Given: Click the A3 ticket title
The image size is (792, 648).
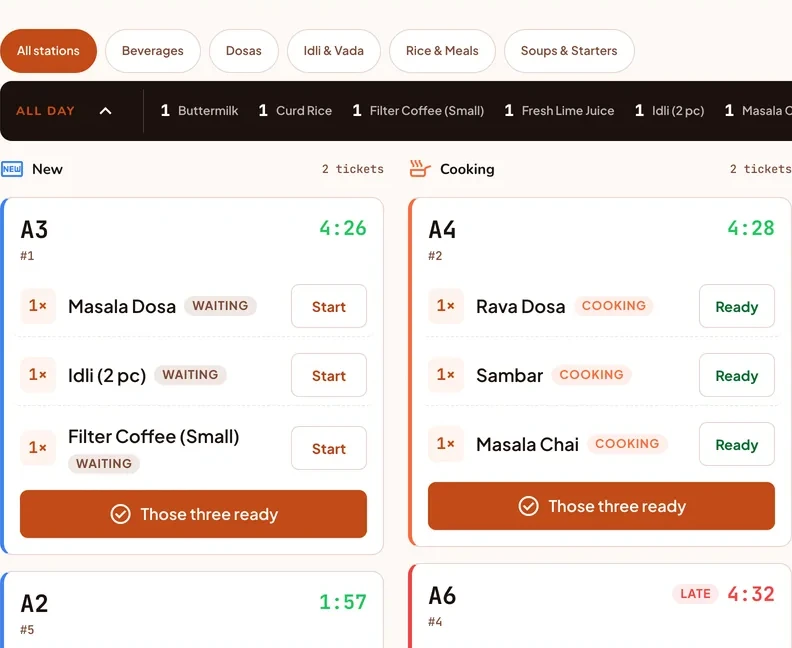Looking at the screenshot, I should tap(34, 229).
